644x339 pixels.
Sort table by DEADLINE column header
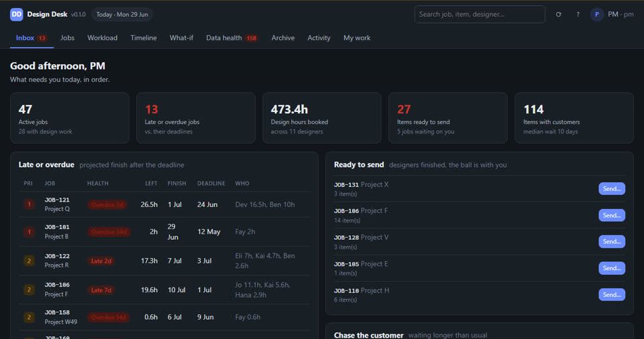pyautogui.click(x=211, y=184)
